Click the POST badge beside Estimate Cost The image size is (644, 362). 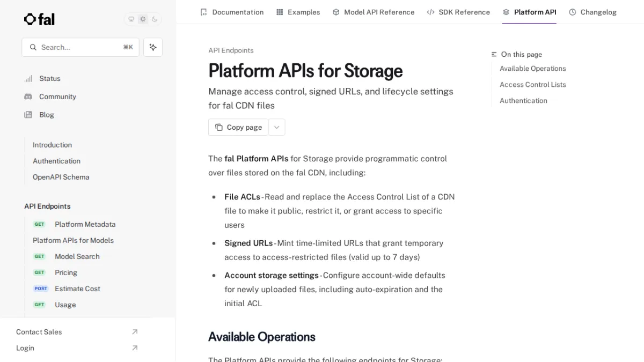tap(41, 289)
